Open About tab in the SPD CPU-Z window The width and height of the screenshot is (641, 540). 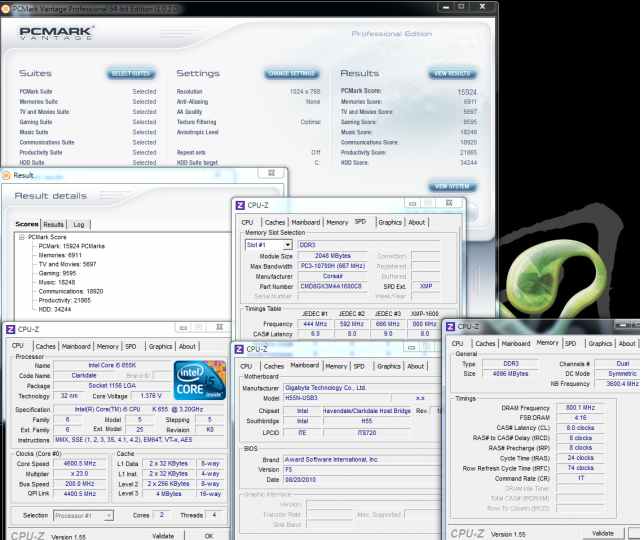click(x=417, y=222)
